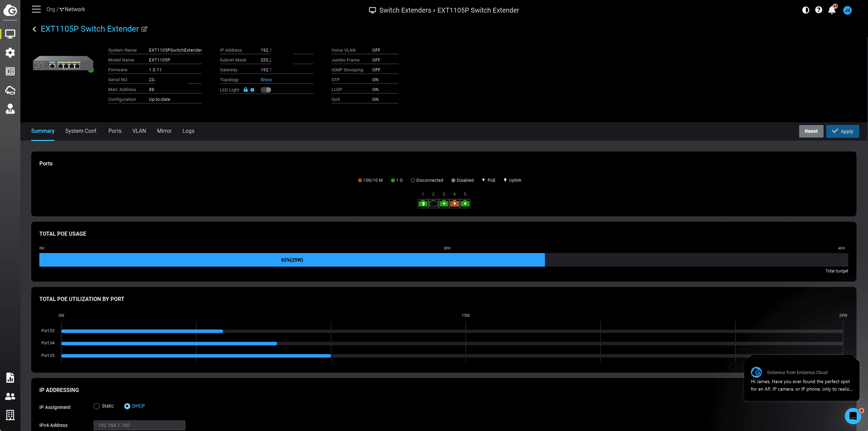868x431 pixels.
Task: Click the sidebar gear settings icon
Action: point(10,53)
